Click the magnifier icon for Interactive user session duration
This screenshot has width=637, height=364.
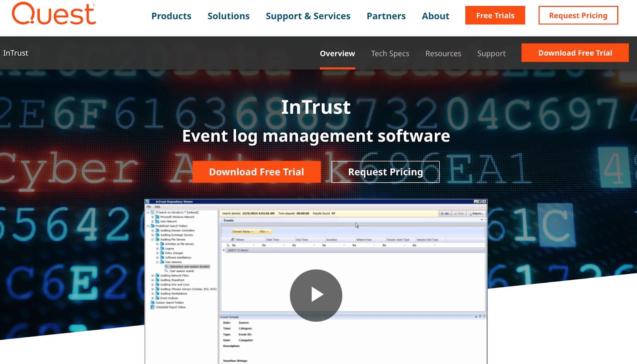pos(167,267)
